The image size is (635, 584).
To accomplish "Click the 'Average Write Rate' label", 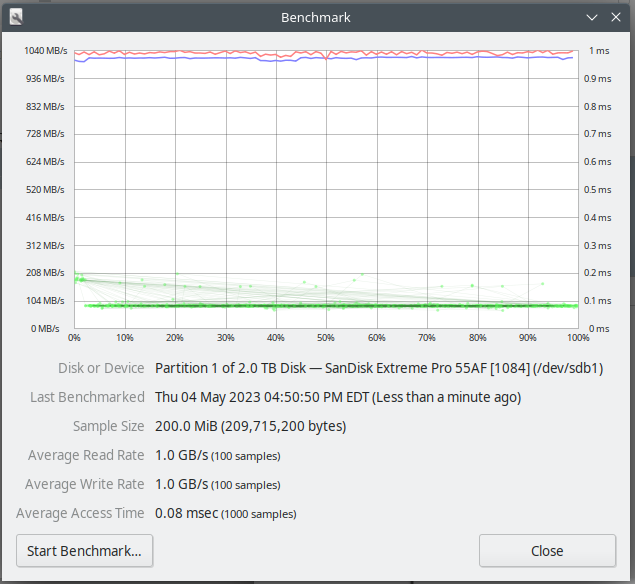I will pyautogui.click(x=85, y=484).
